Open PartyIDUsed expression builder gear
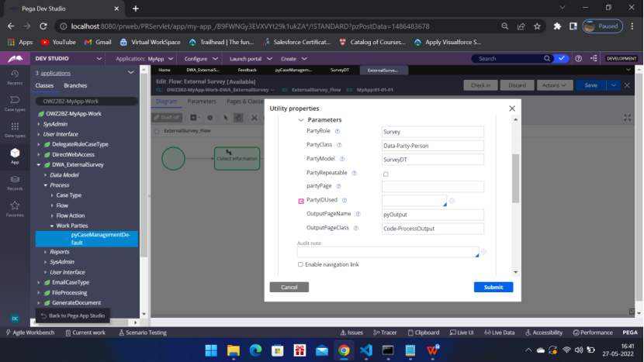This screenshot has width=644, height=362. point(452,201)
